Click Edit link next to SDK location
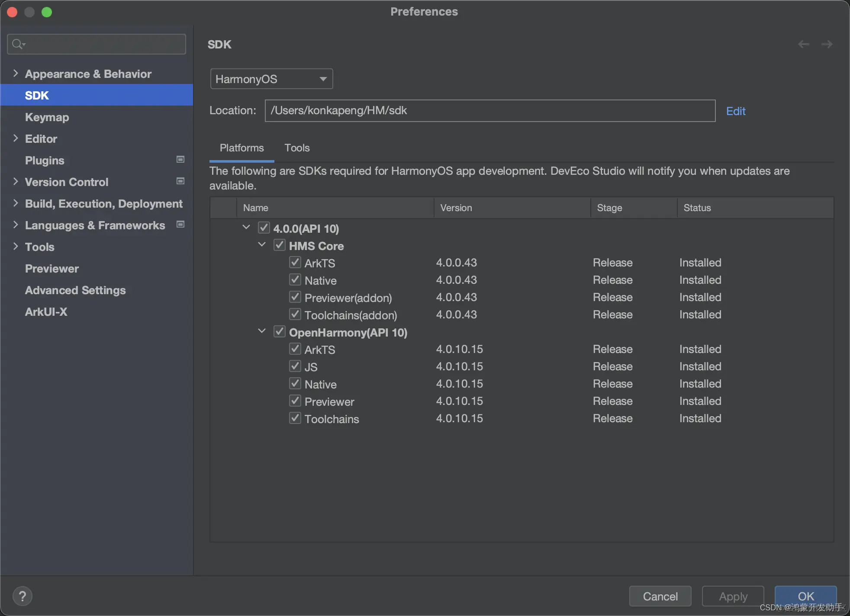Screen dimensions: 850x616 click(736, 111)
